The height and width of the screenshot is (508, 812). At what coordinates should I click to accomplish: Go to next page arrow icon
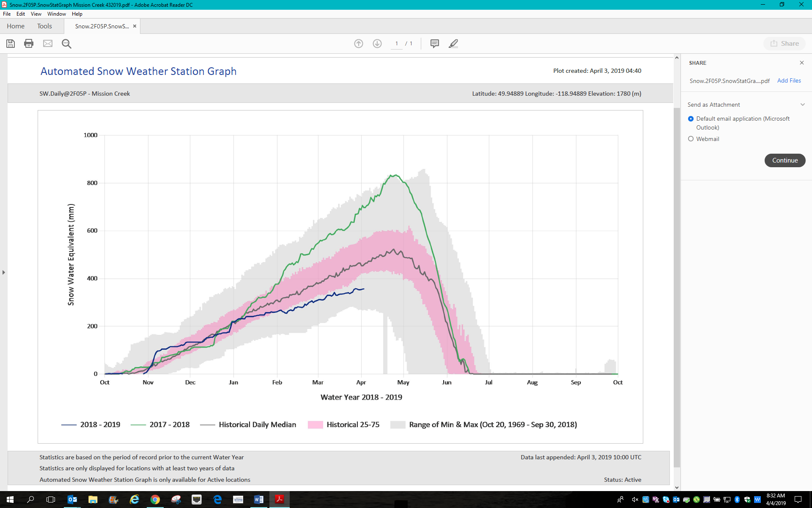[377, 44]
